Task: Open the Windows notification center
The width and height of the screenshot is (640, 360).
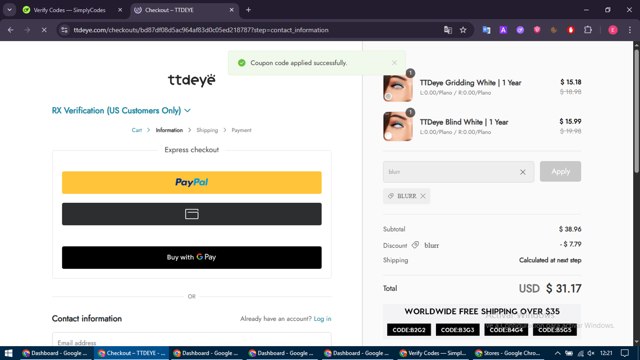Action: pos(624,353)
